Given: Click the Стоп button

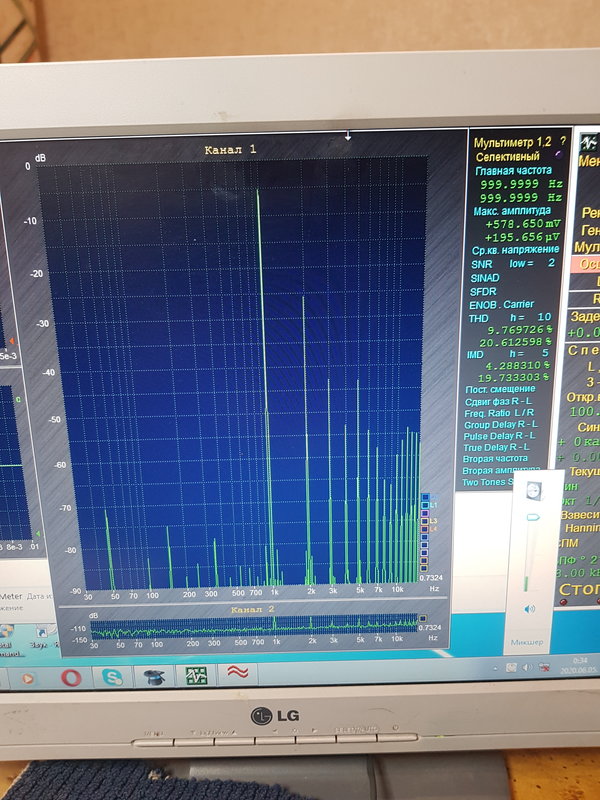Looking at the screenshot, I should pos(579,589).
